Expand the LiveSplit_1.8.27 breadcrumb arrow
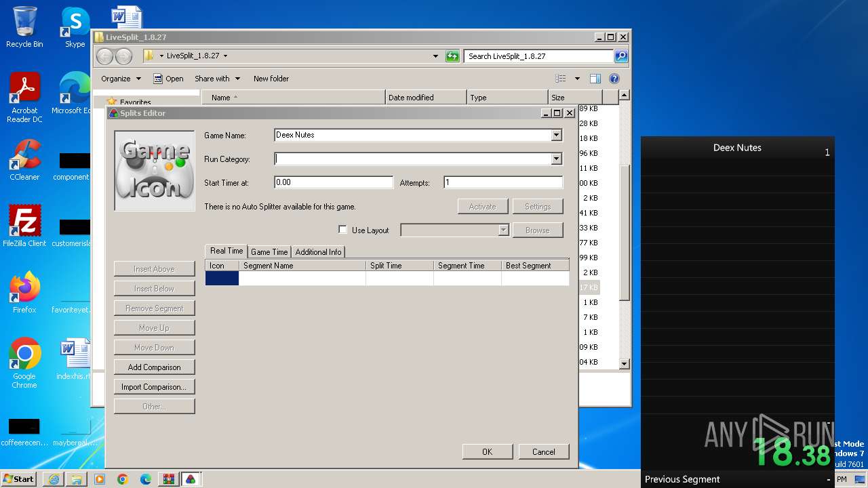 point(225,56)
